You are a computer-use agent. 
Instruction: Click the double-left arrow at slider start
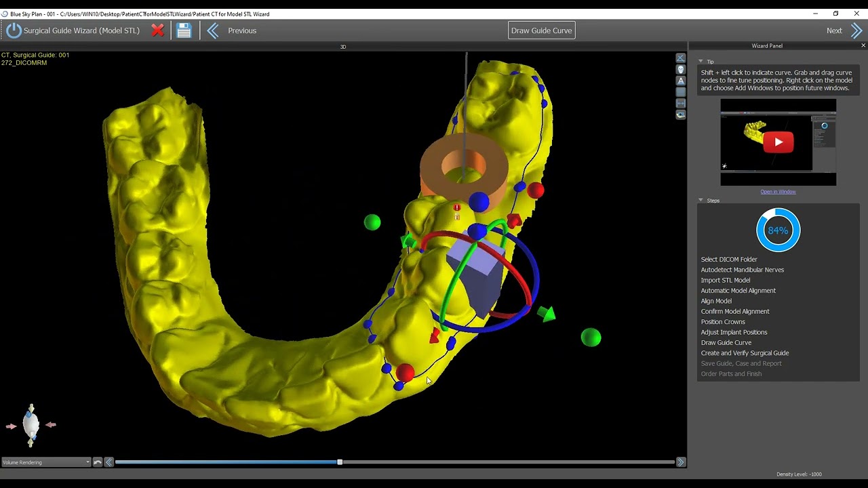(109, 462)
